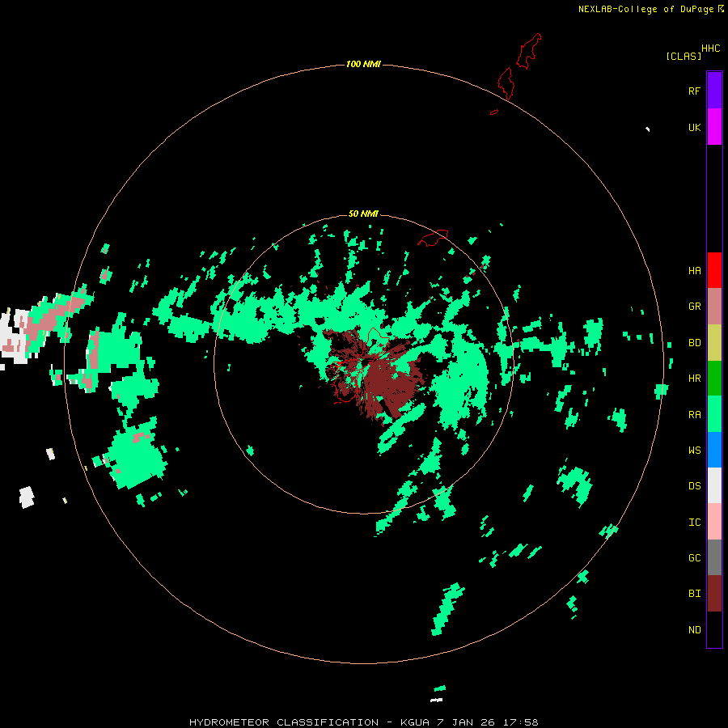
Task: Click the HHC product code text
Action: click(710, 49)
